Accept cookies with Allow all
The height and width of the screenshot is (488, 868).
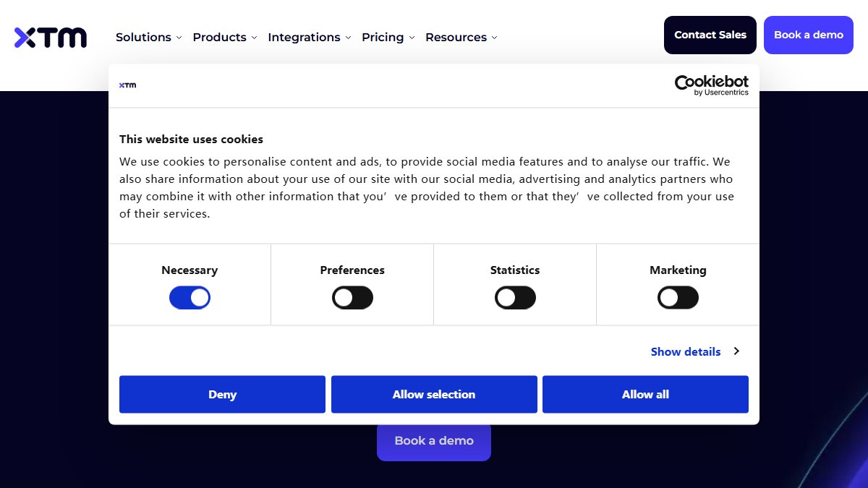645,394
